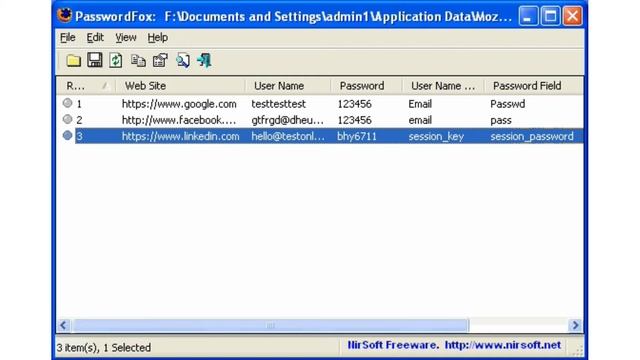The width and height of the screenshot is (640, 360).
Task: Open the Find toolbar icon
Action: pyautogui.click(x=182, y=61)
